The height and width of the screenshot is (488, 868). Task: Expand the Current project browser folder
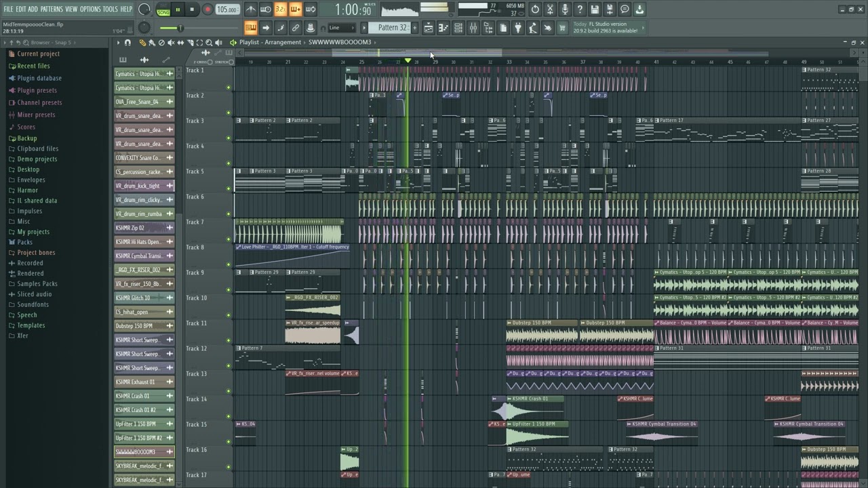(x=38, y=54)
